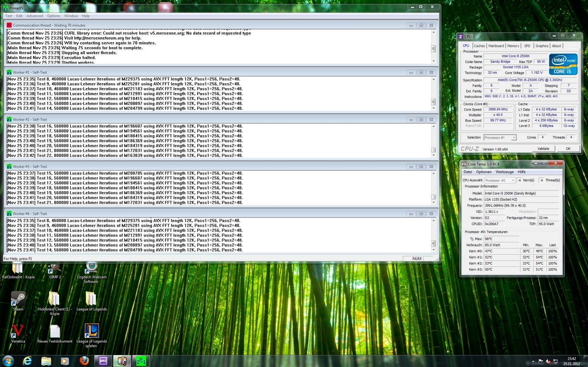
Task: Click the OK button in CPU-Z
Action: (568, 149)
